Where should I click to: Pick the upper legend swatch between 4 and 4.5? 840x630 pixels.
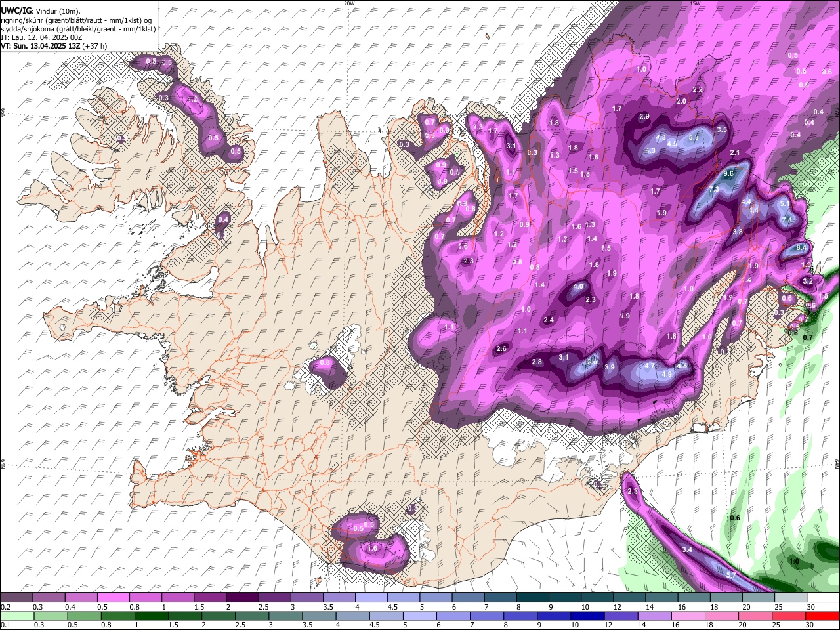click(x=371, y=598)
